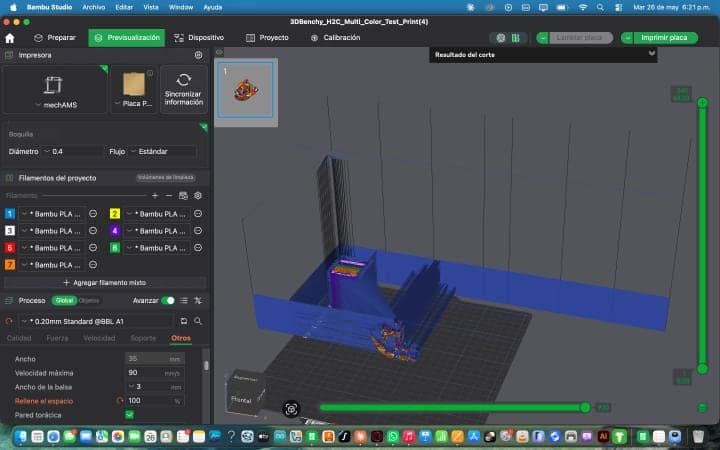The height and width of the screenshot is (450, 720).
Task: Open filament 2 Bambu PLA dropdown
Action: (x=157, y=214)
